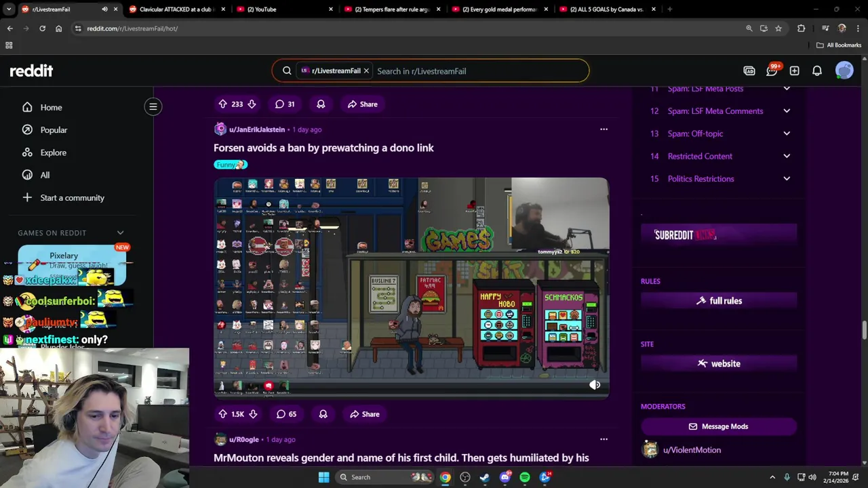Screen dimensions: 868x488
Task: Switch to Every gold medal performance tab
Action: [499, 9]
